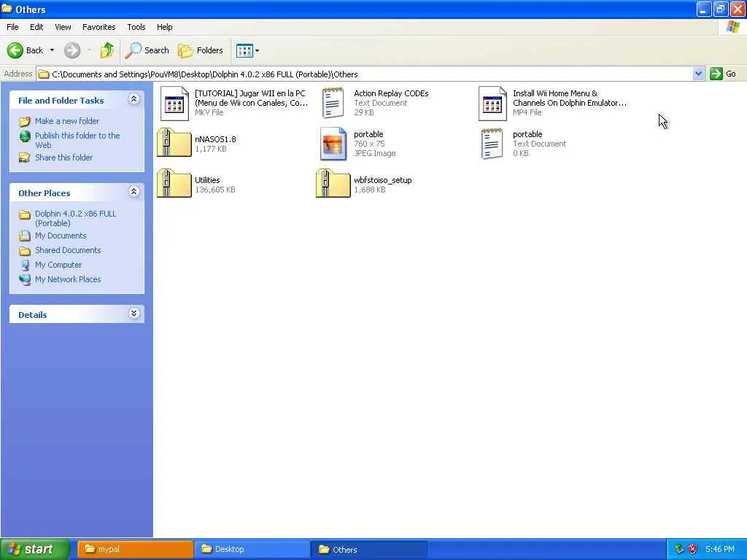Click the My Network Places sidebar icon
The image size is (747, 560).
(25, 279)
